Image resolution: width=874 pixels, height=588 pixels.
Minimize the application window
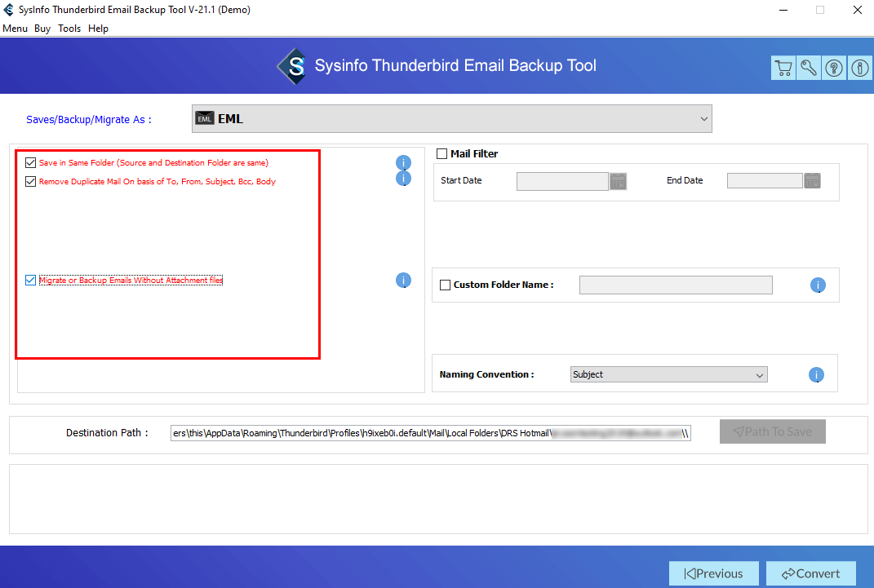click(x=783, y=10)
